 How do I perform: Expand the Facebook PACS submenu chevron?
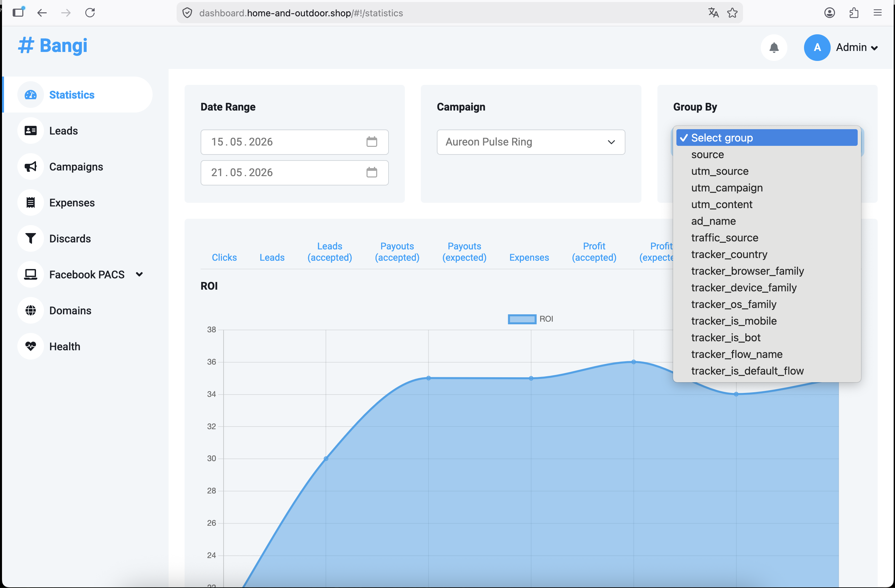pyautogui.click(x=139, y=274)
